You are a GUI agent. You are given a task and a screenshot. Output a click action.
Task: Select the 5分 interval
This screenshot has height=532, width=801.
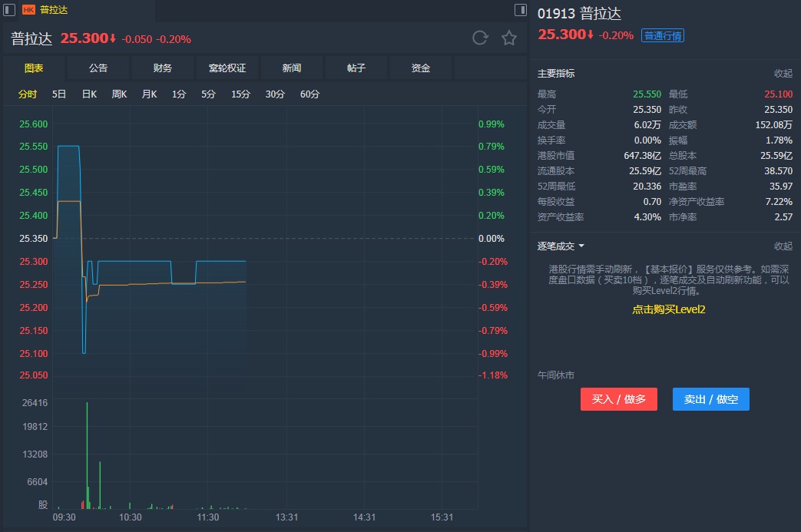tap(208, 94)
